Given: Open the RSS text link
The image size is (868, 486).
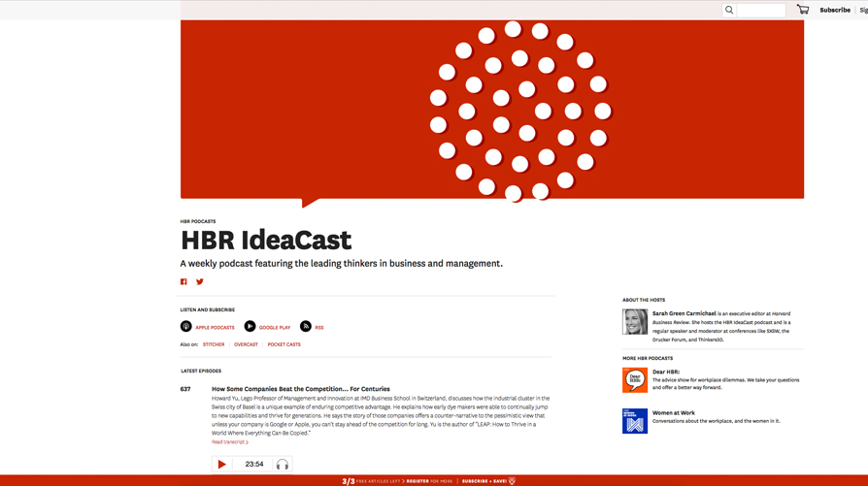Looking at the screenshot, I should [319, 327].
